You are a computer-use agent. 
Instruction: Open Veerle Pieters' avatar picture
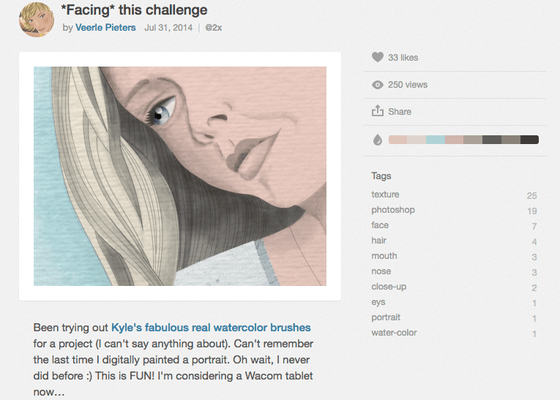37,19
